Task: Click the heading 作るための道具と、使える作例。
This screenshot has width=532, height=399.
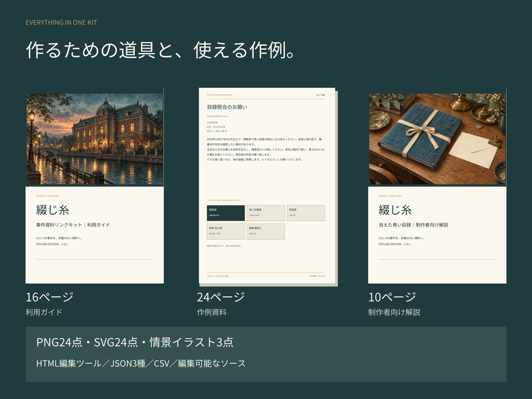Action: pos(161,50)
